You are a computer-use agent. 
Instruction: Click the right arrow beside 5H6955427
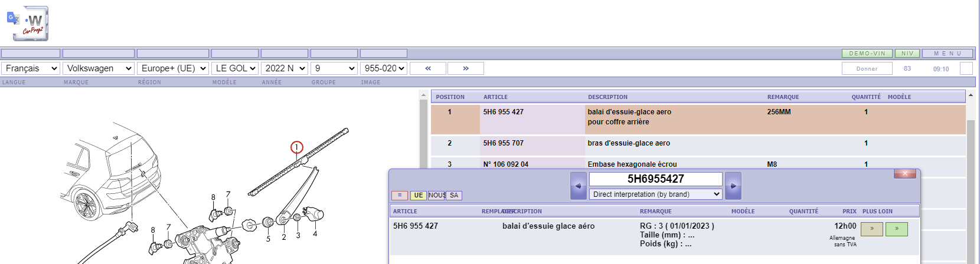733,186
